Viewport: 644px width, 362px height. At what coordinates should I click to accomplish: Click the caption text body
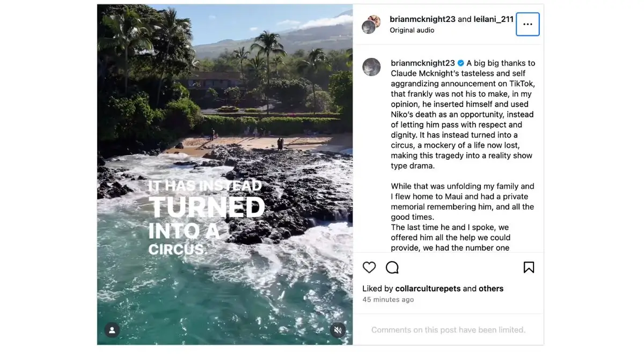point(462,145)
